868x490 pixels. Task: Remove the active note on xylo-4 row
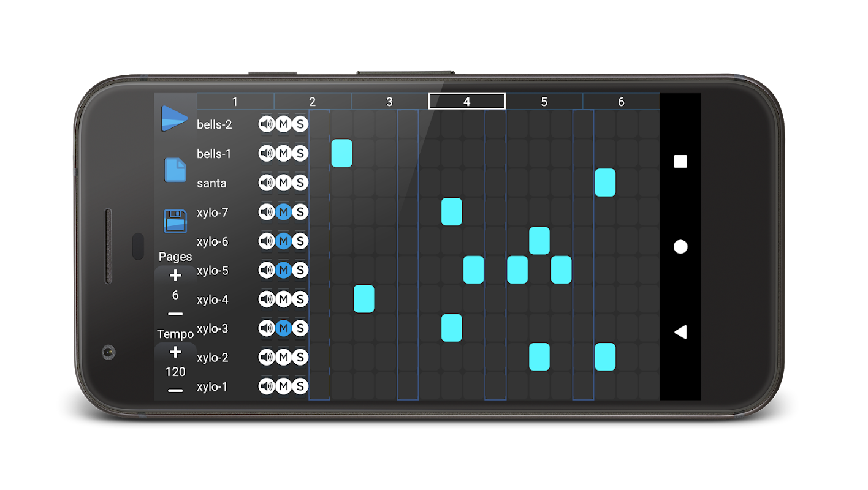click(364, 299)
